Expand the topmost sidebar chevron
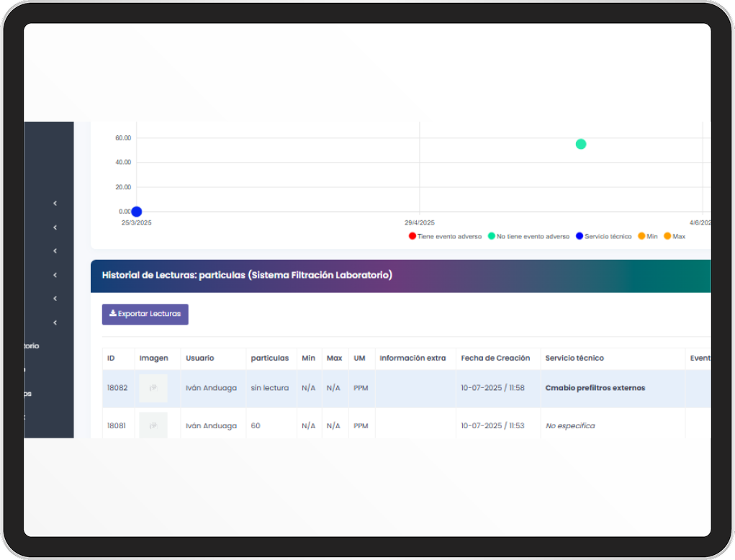The image size is (735, 560). click(55, 204)
